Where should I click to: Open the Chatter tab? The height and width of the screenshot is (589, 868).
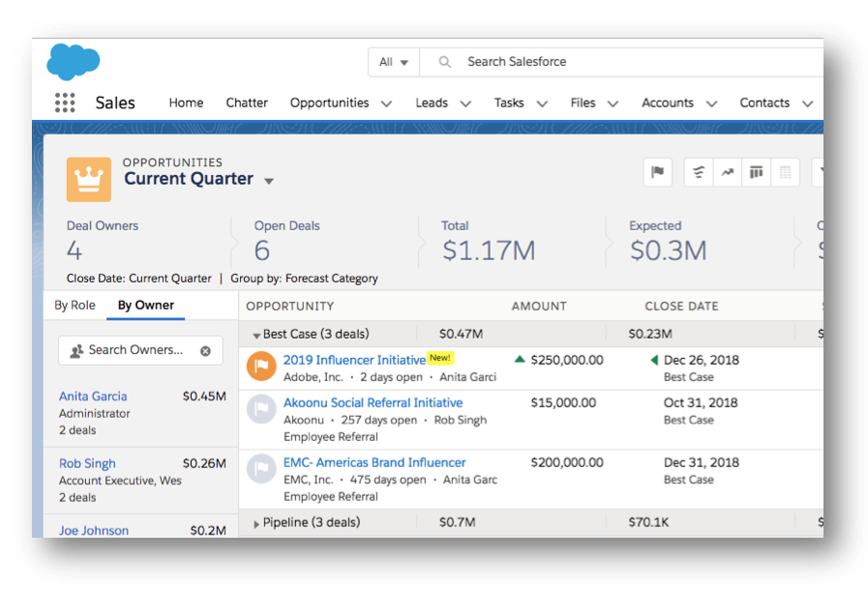[247, 103]
